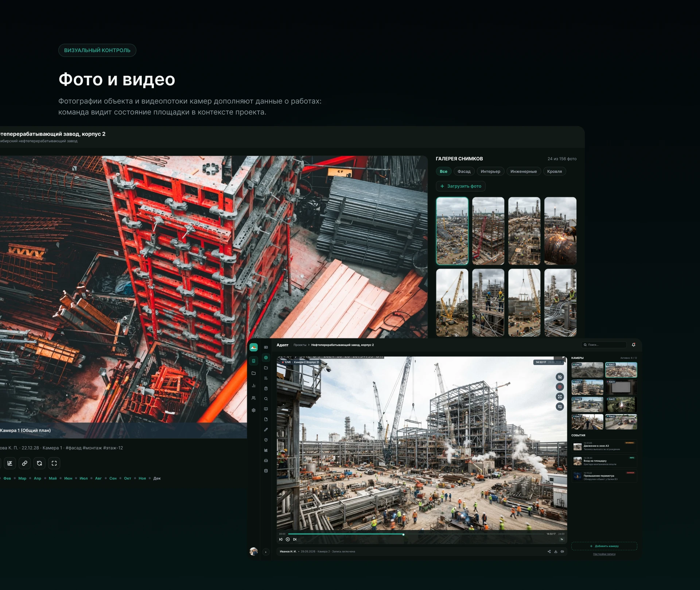Open the users team sidebar icon
The height and width of the screenshot is (590, 700).
253,398
